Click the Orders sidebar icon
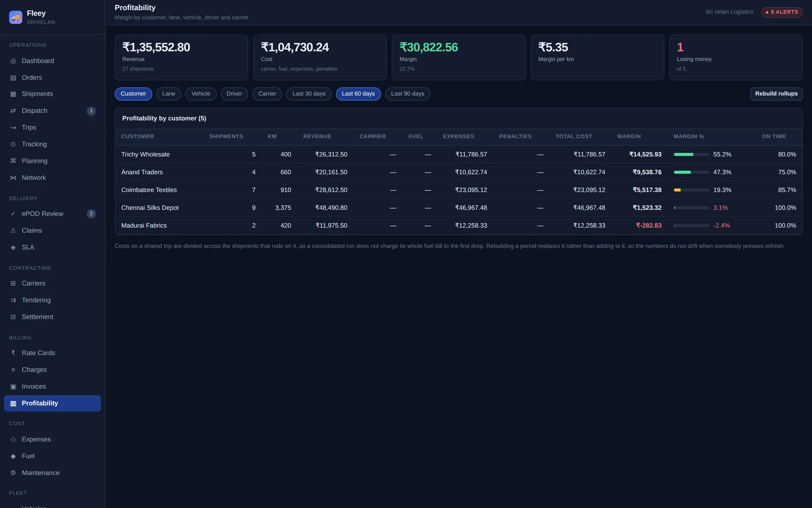The width and height of the screenshot is (812, 508). pos(13,78)
